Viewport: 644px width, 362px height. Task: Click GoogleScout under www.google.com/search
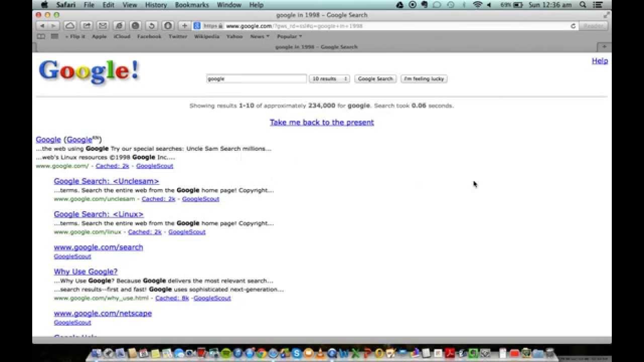click(72, 256)
